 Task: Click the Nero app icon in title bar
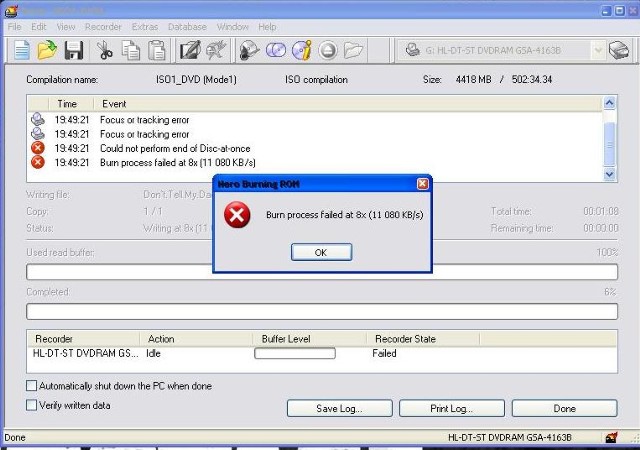11,11
